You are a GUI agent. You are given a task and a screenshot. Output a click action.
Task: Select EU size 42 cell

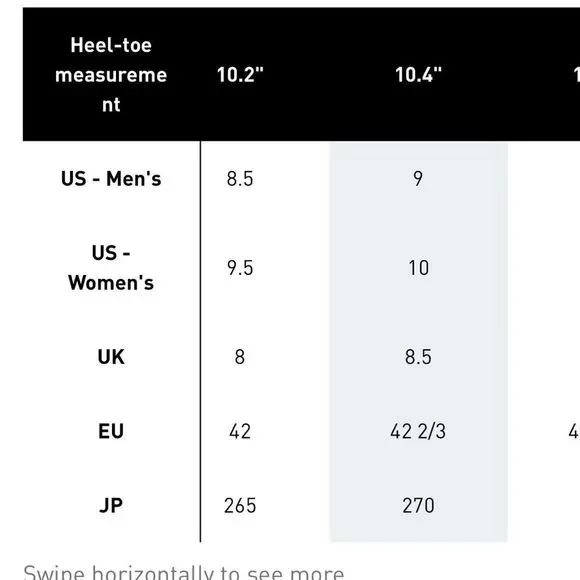point(240,431)
